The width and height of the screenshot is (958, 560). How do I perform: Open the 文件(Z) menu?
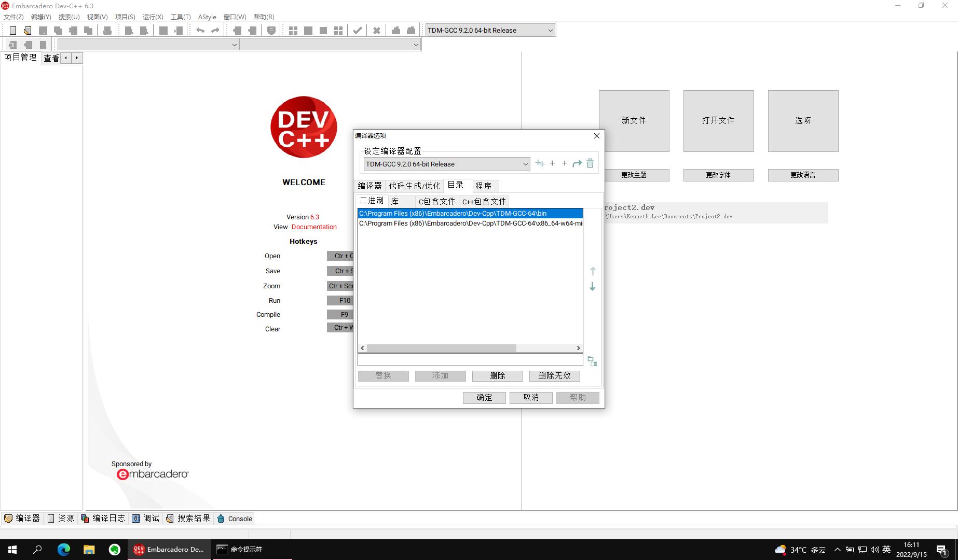pyautogui.click(x=13, y=17)
